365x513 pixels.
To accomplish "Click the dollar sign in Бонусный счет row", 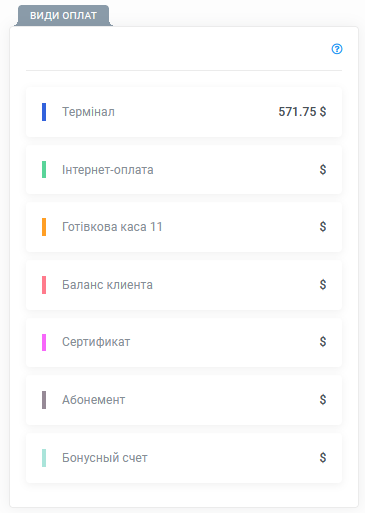I will [x=323, y=458].
